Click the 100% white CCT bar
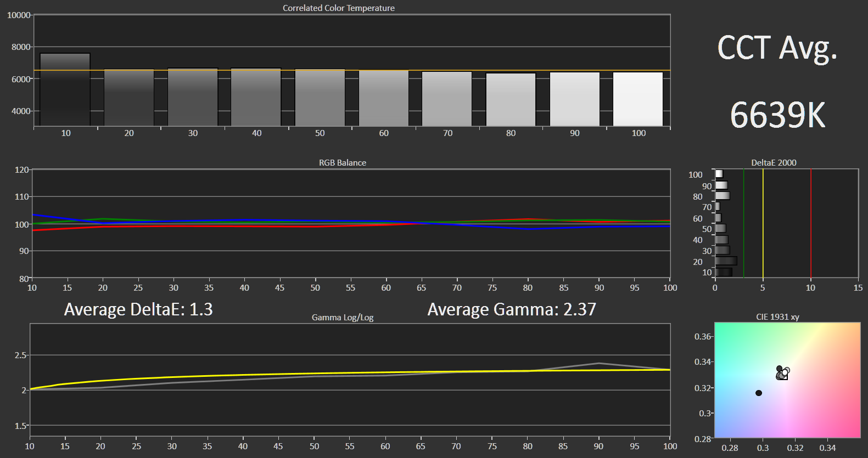Image resolution: width=868 pixels, height=458 pixels. pos(638,99)
